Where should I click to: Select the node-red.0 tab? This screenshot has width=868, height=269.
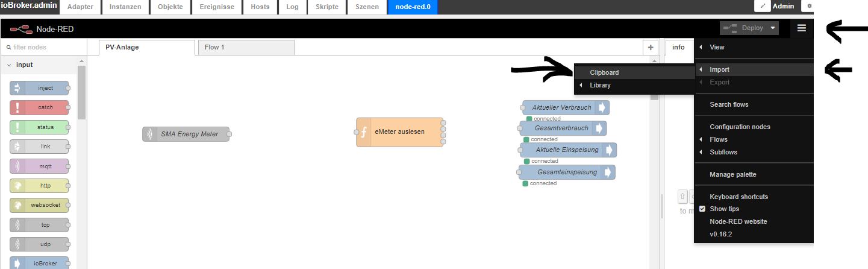point(413,7)
